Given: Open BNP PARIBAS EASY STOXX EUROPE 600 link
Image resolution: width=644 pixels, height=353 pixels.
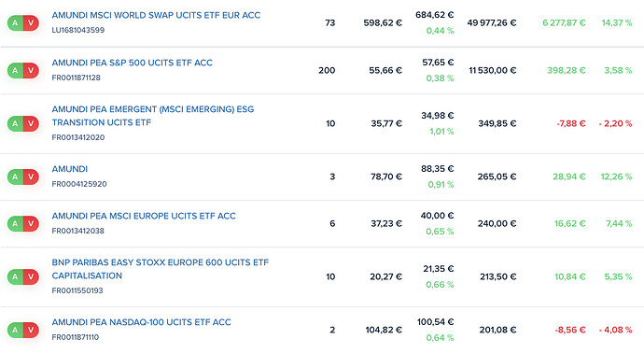Looking at the screenshot, I should click(x=161, y=269).
